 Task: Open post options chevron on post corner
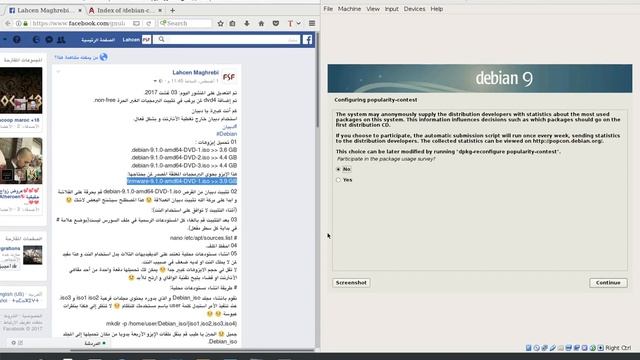pyautogui.click(x=58, y=72)
